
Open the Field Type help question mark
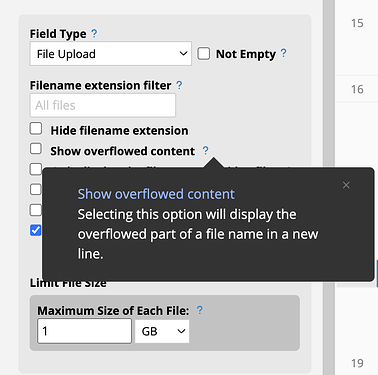[94, 33]
